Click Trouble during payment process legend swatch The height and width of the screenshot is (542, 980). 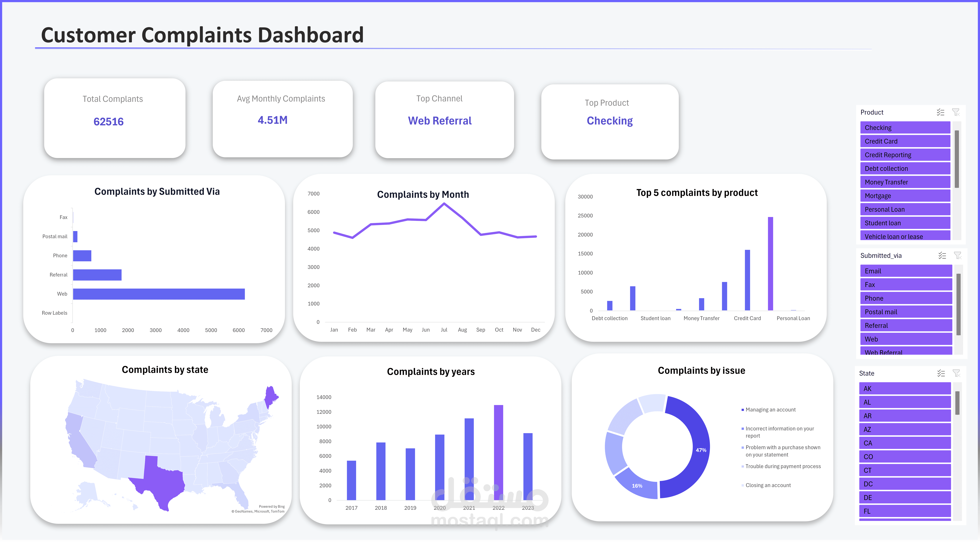click(743, 467)
